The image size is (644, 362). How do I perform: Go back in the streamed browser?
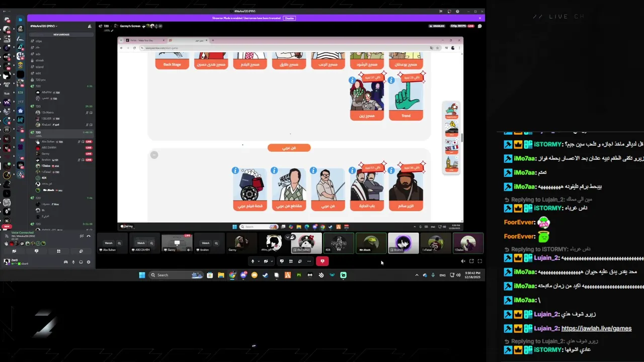[121, 48]
